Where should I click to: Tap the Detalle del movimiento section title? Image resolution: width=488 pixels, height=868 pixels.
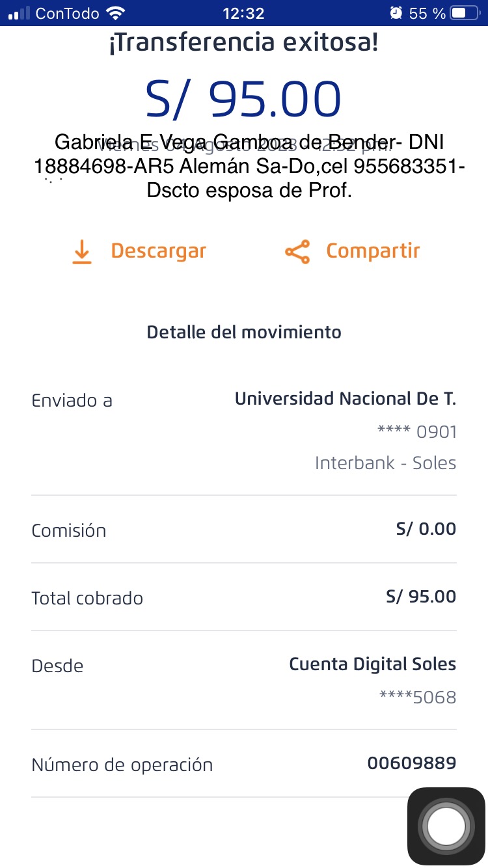tap(243, 332)
